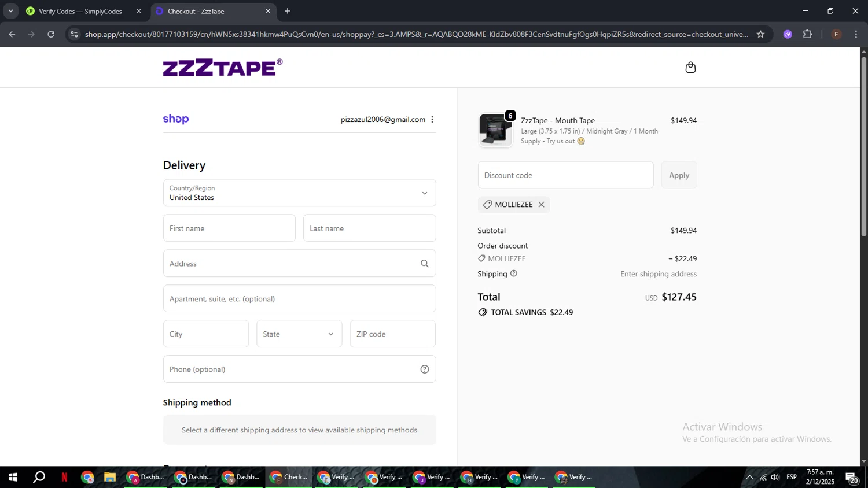Screen dimensions: 868x488
Task: Expand the Country/Region dropdown
Action: [x=299, y=193]
